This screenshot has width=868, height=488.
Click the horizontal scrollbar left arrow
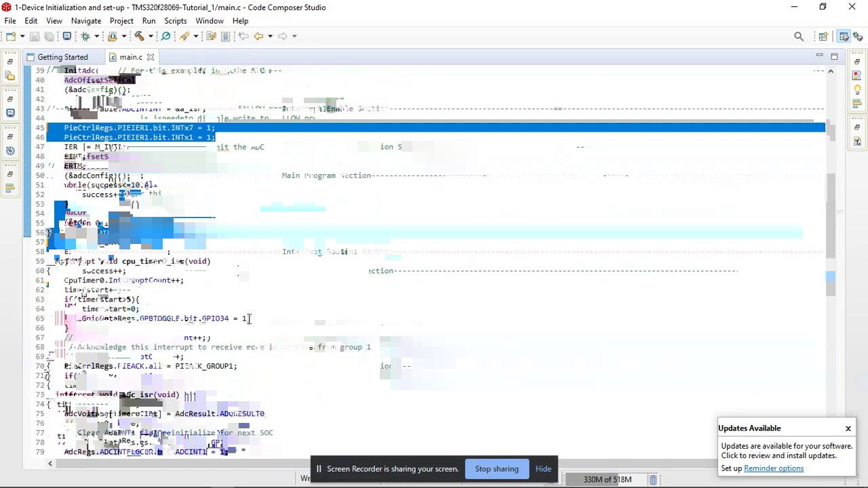50,464
